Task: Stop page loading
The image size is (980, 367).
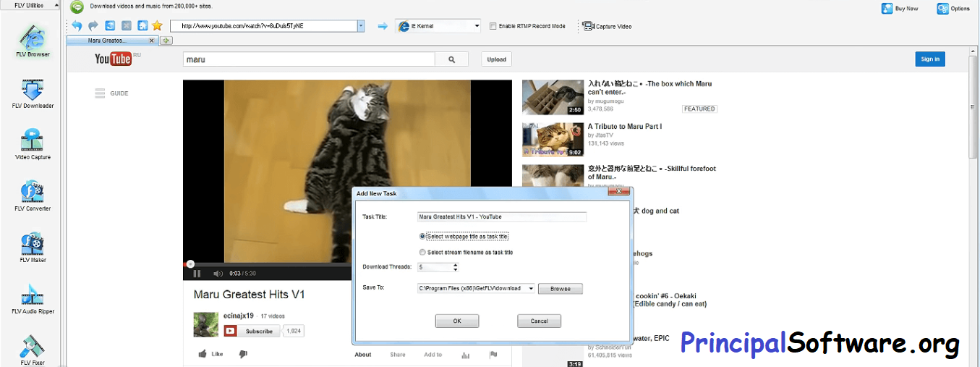Action: (127, 26)
